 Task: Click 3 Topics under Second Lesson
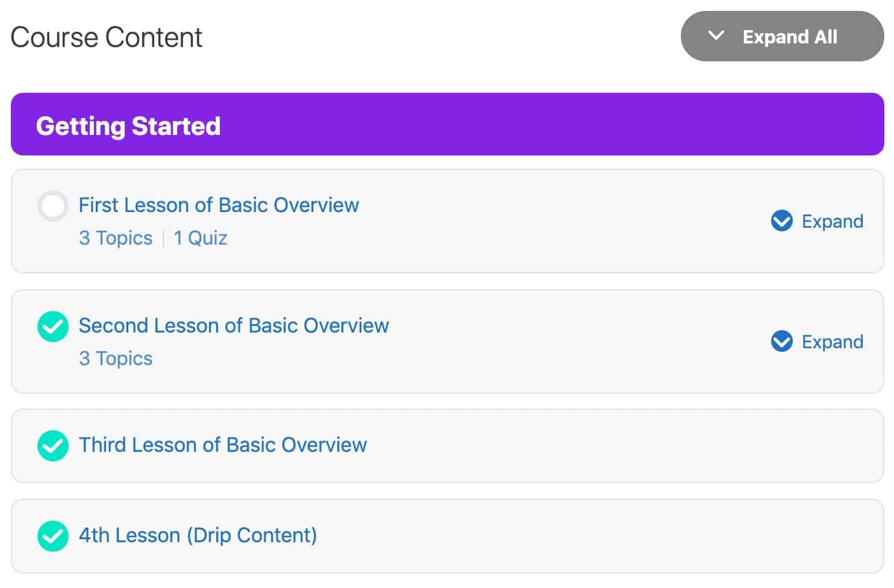coord(115,358)
